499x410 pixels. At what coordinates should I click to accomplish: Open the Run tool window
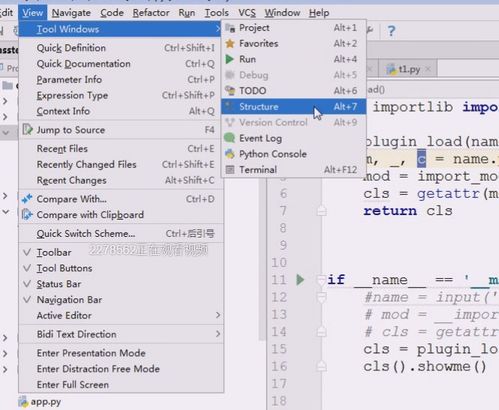[293, 59]
